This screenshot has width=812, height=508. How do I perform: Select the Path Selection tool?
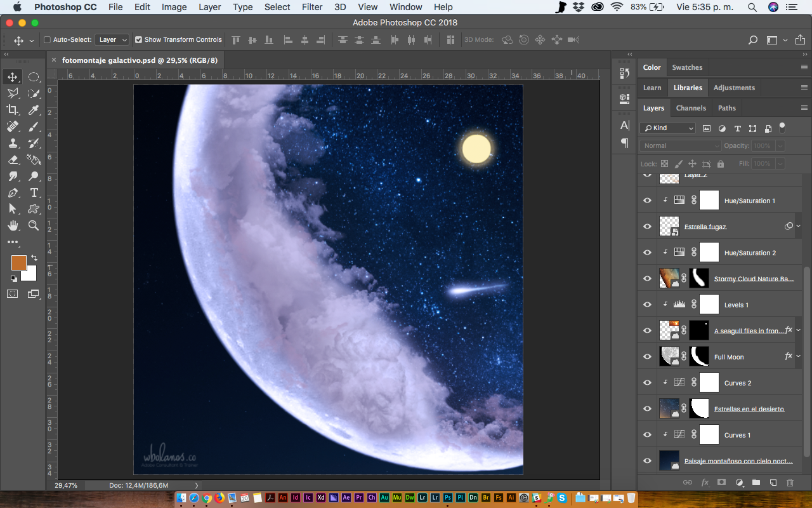pos(13,209)
